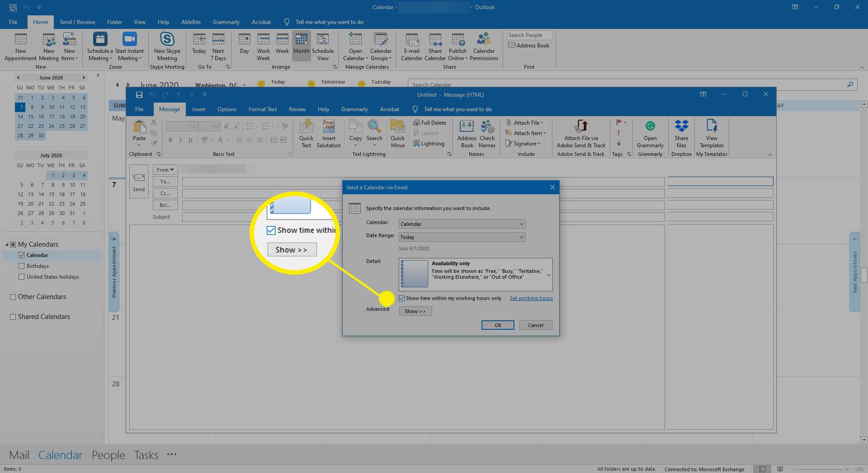Save the message with the disk icon

[139, 95]
